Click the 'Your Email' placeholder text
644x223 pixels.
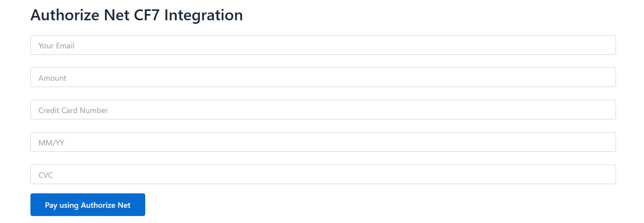(x=56, y=46)
